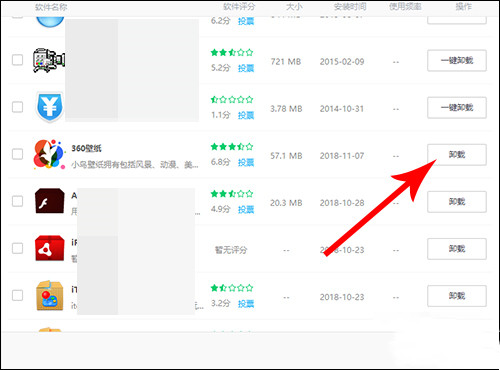Viewport: 500px width, 370px height.
Task: Click 卸载 in the 3.2分 row
Action: [x=457, y=296]
